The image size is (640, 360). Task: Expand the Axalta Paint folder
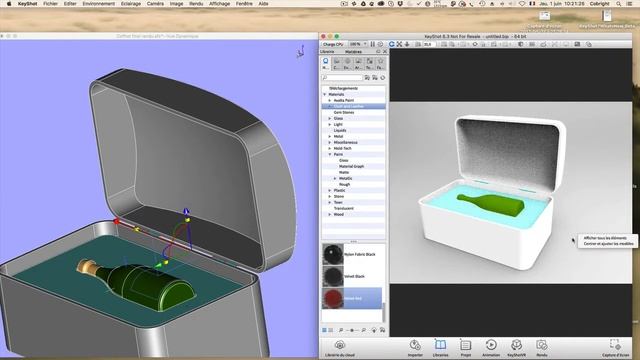point(330,100)
